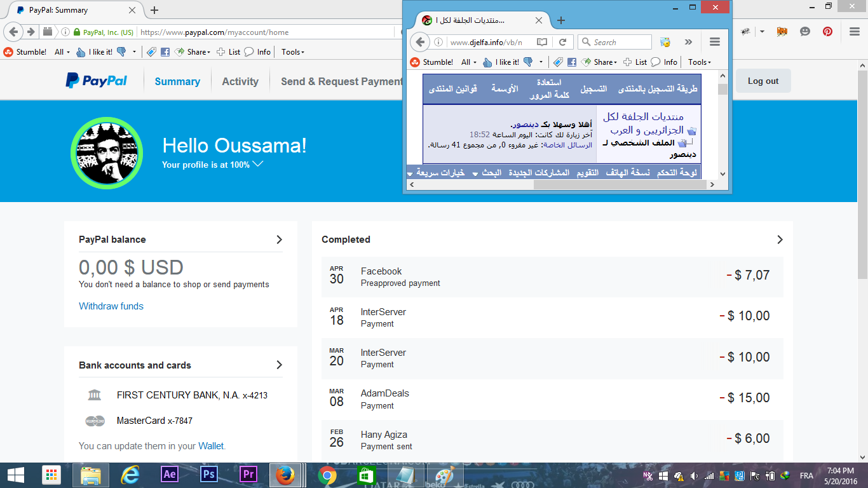This screenshot has height=488, width=868.
Task: Click the back arrow in djelfa window
Action: 420,42
